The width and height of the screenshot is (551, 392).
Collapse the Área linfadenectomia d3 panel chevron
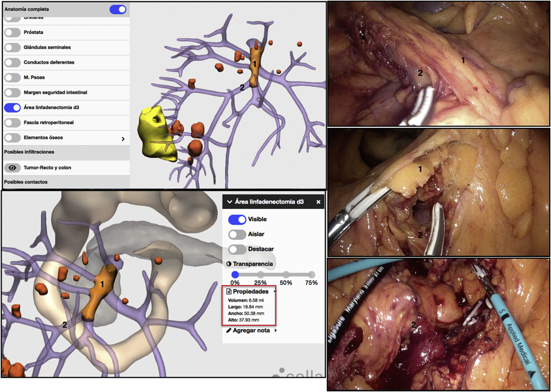(230, 202)
